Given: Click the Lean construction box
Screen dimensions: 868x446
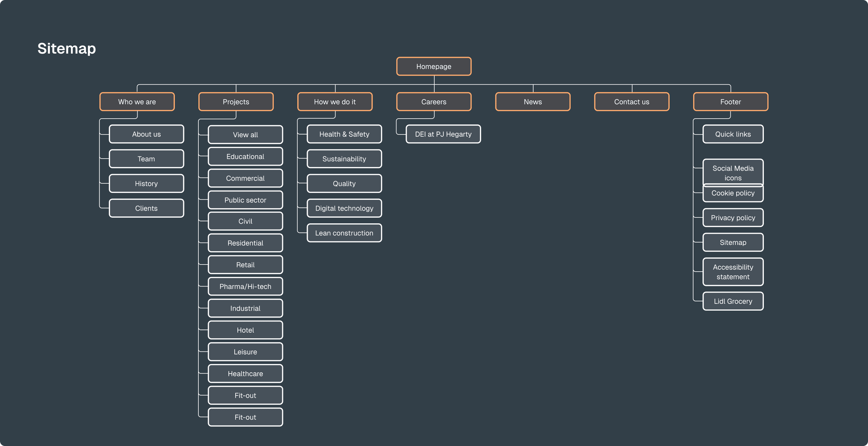Looking at the screenshot, I should point(344,233).
